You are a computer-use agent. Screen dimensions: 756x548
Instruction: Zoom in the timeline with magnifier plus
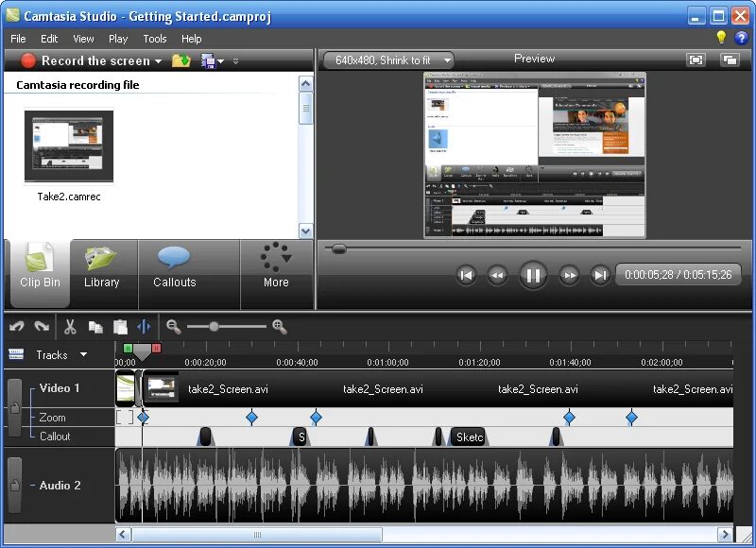pyautogui.click(x=280, y=327)
